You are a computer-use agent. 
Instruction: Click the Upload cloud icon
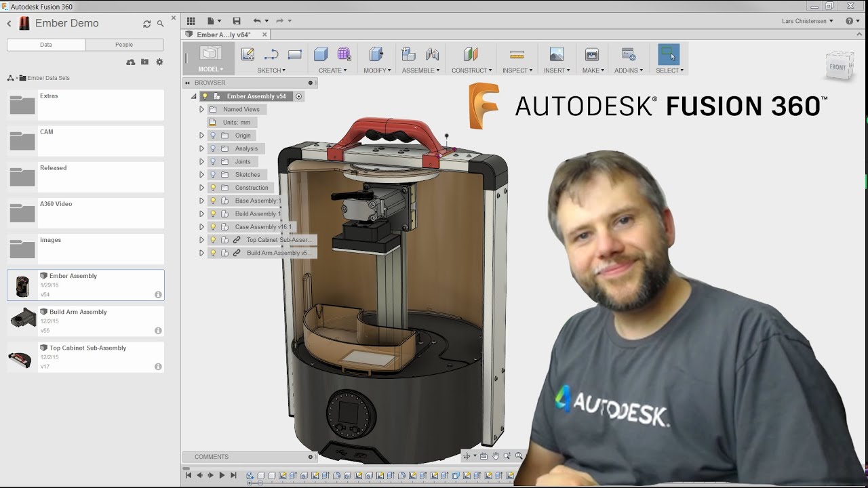click(x=131, y=62)
